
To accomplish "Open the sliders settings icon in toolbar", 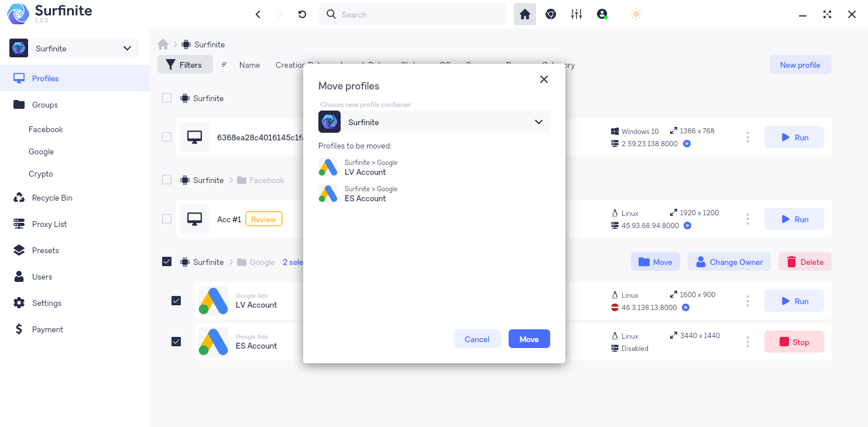I will (577, 14).
